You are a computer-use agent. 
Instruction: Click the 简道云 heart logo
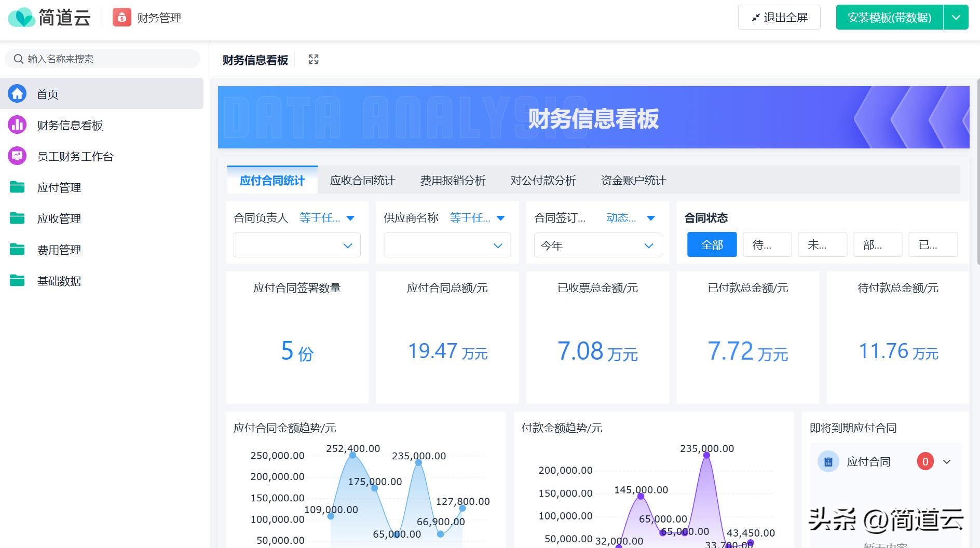click(21, 18)
